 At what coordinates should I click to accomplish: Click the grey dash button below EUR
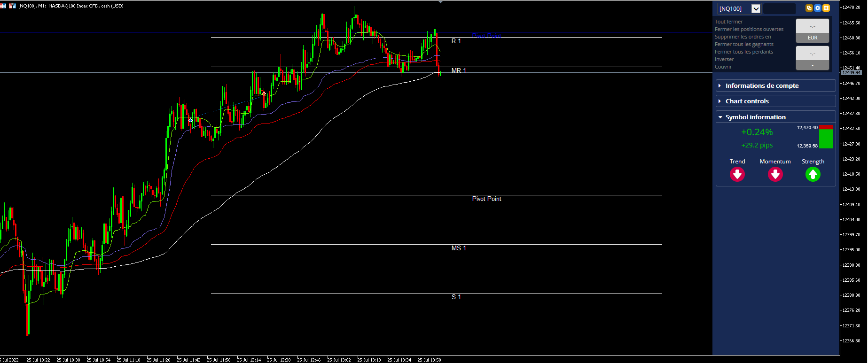[x=813, y=66]
